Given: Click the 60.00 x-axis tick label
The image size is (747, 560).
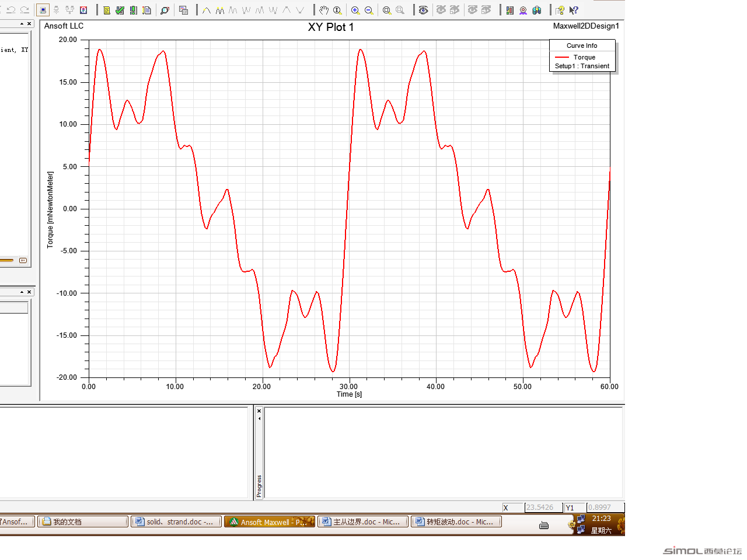Looking at the screenshot, I should point(609,387).
